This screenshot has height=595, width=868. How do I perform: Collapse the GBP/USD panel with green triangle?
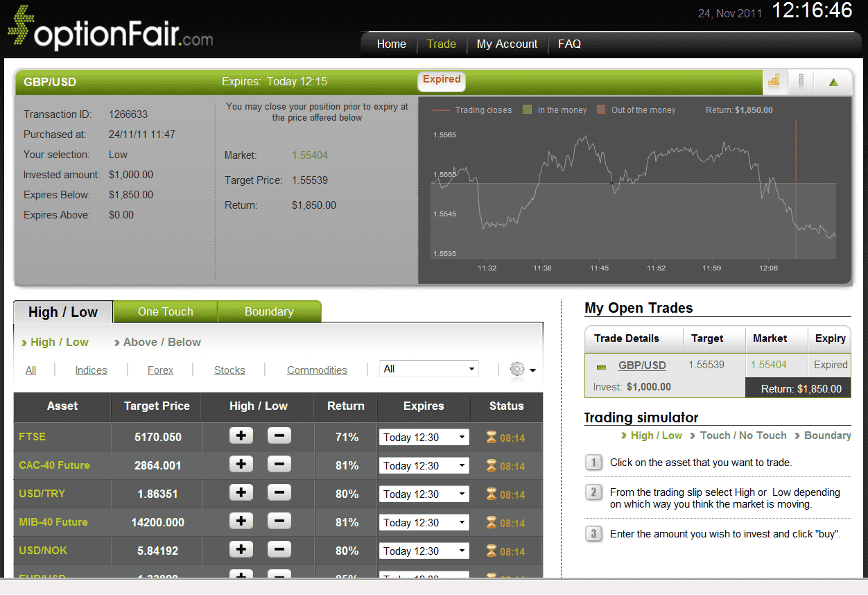833,82
